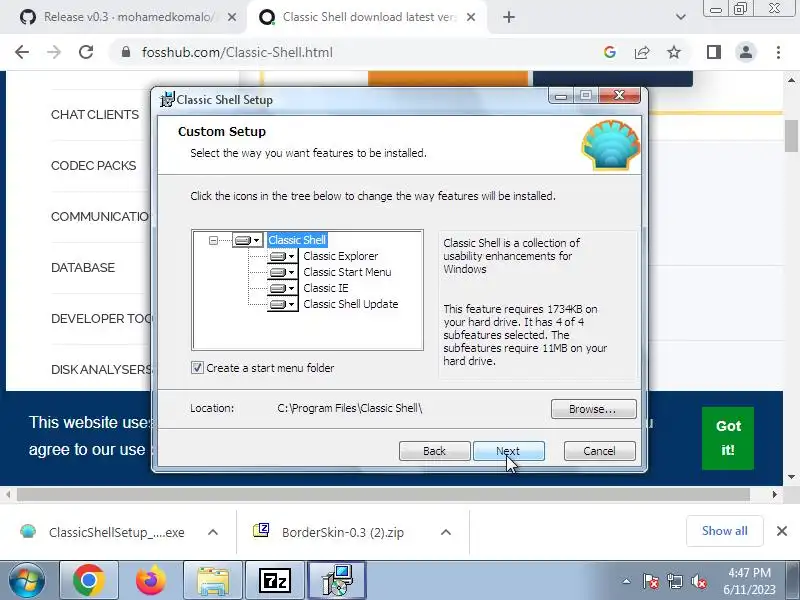Open CHAT CLIENTS category link
Image resolution: width=800 pixels, height=600 pixels.
tap(95, 115)
